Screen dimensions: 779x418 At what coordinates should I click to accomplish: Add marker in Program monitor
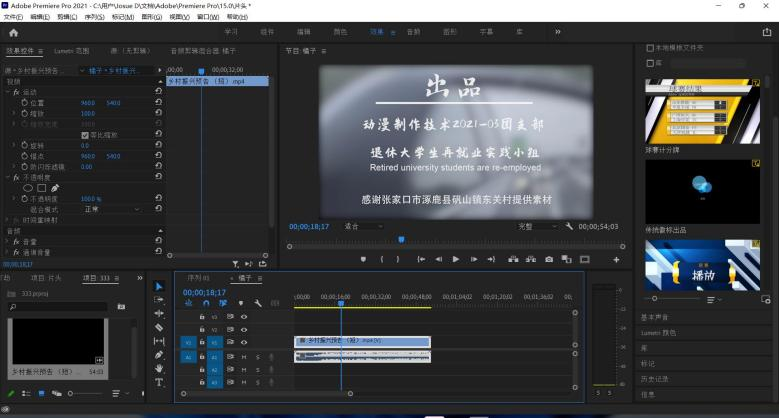pos(363,259)
